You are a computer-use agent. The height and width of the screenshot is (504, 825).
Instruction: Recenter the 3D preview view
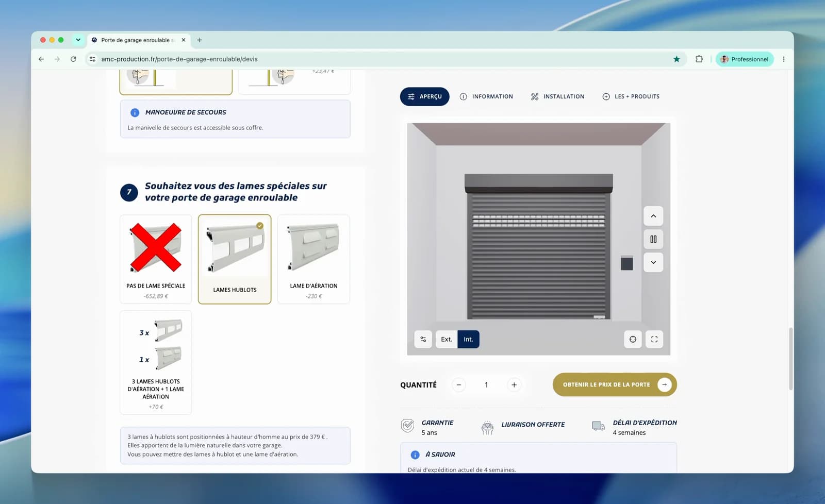pos(633,339)
